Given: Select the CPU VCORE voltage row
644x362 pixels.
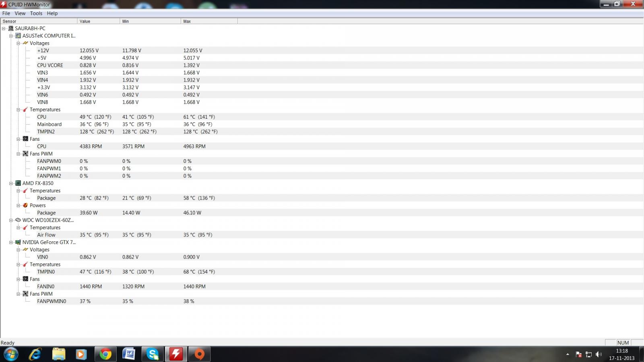Looking at the screenshot, I should pos(50,65).
